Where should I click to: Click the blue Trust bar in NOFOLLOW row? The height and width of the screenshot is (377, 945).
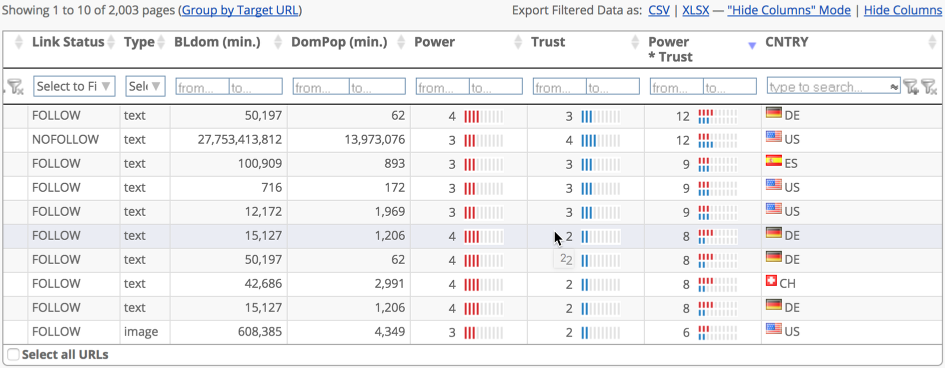pos(600,140)
